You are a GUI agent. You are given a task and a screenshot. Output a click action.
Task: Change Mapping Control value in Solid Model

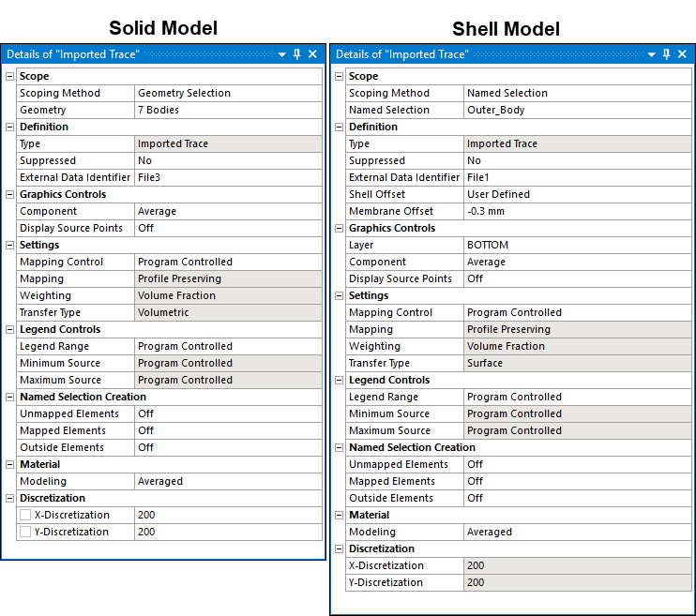coord(228,262)
